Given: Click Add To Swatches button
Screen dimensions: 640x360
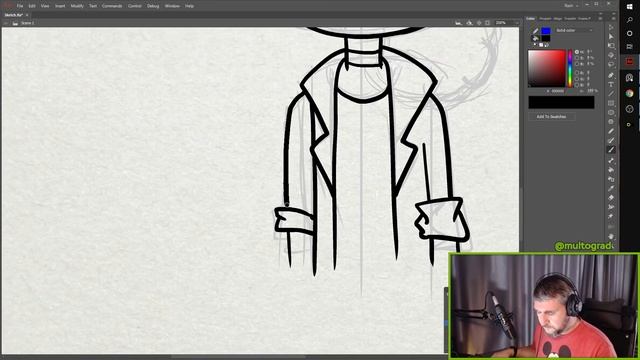Looking at the screenshot, I should pyautogui.click(x=551, y=117).
